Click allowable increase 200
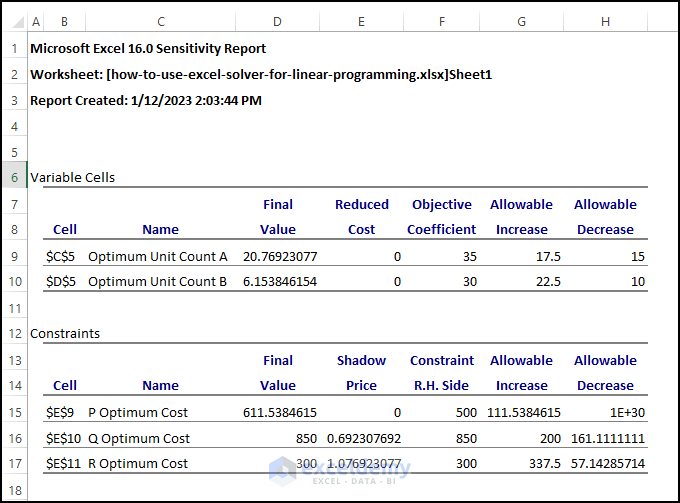Viewport: 680px width, 503px height. [x=550, y=438]
